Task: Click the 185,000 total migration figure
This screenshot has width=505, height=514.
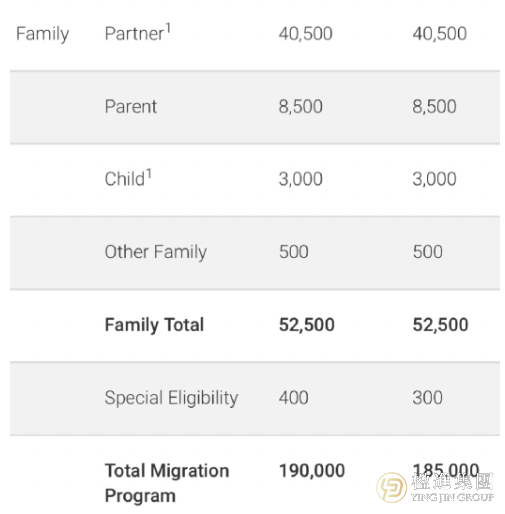Action: [x=446, y=470]
